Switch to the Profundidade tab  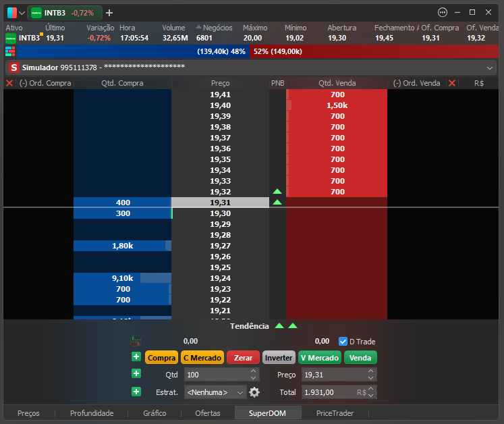(x=92, y=413)
